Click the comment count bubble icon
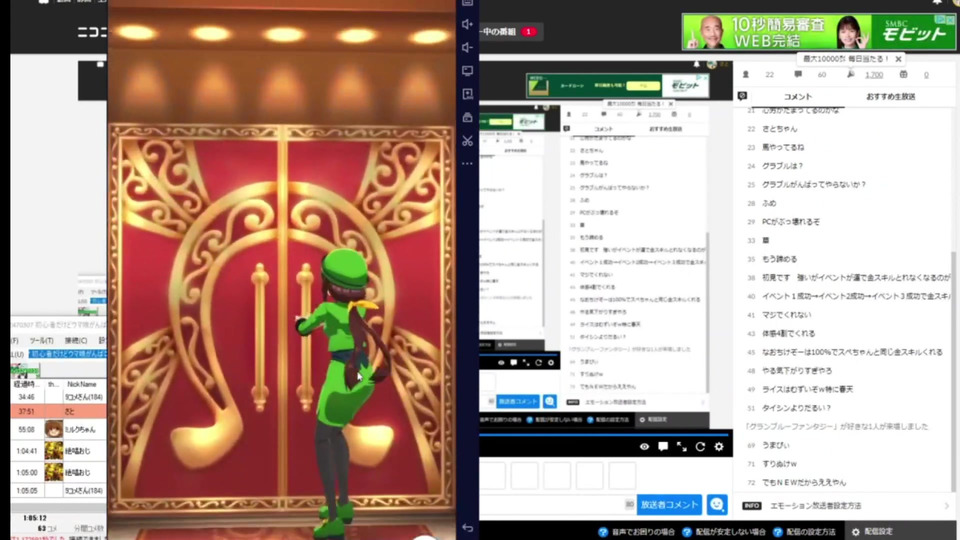The image size is (960, 540). click(x=798, y=75)
